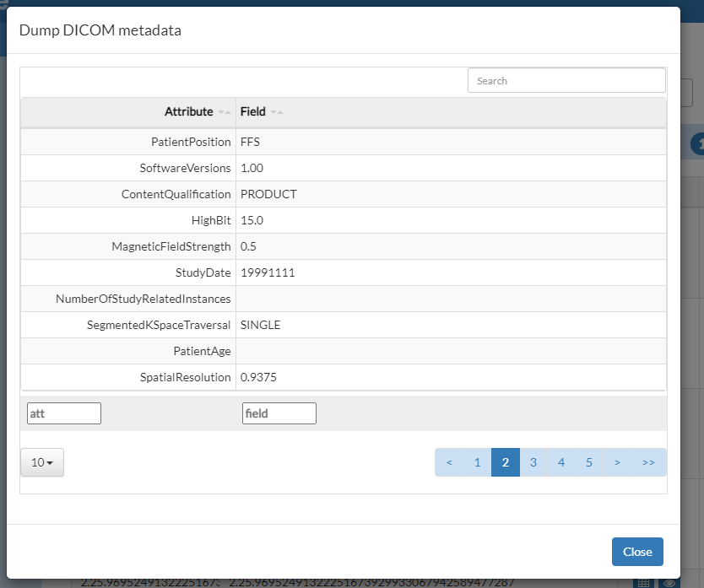704x588 pixels.
Task: Select the SpatialResolution attribute cell
Action: tap(128, 377)
